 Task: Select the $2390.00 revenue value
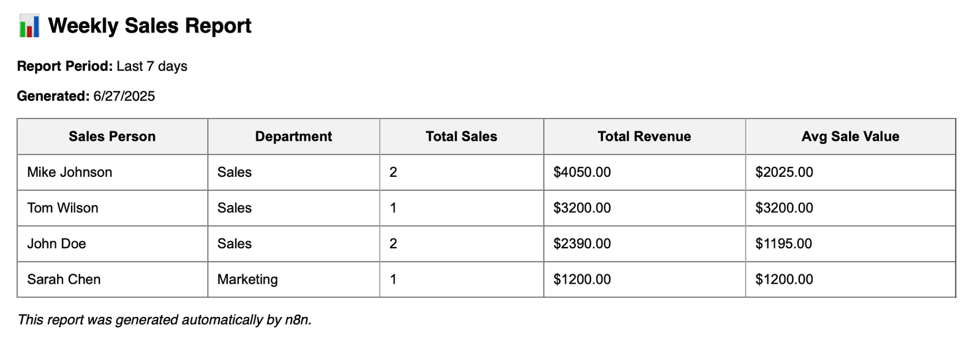pos(582,243)
